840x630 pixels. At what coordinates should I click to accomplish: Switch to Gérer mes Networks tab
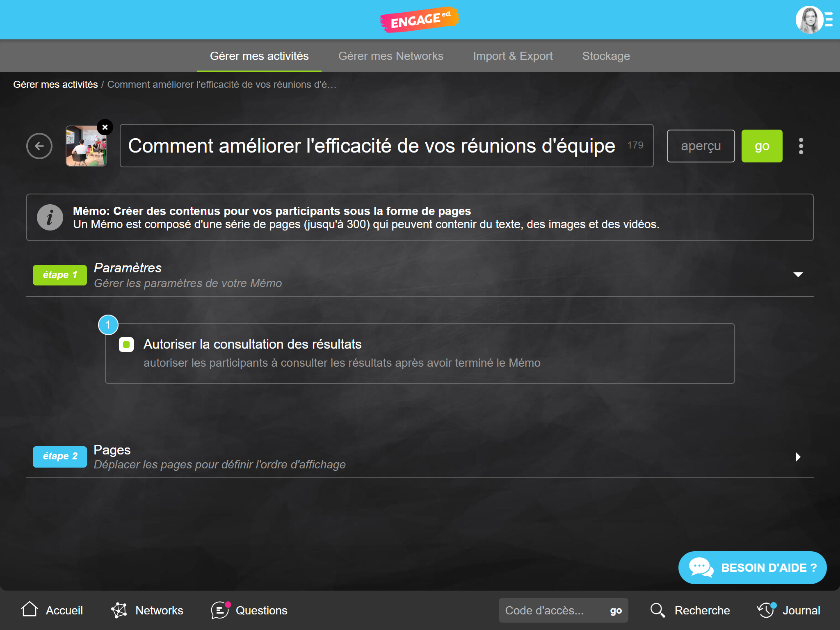pos(390,56)
